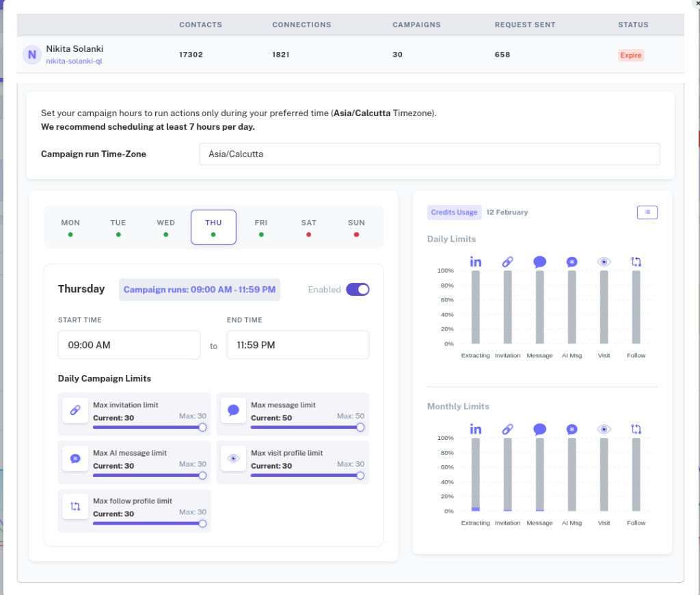The width and height of the screenshot is (700, 595).
Task: Select the Follow arrows icon in Monthly Limits chart
Action: [636, 429]
